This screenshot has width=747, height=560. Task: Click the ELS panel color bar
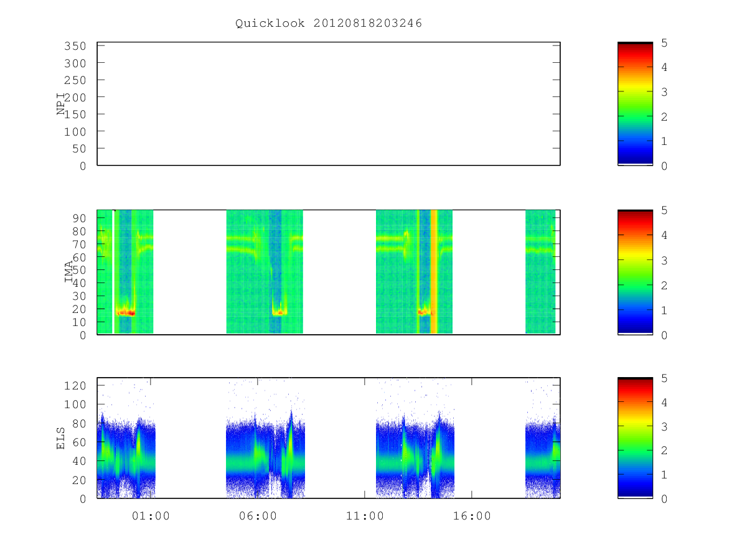(x=635, y=438)
